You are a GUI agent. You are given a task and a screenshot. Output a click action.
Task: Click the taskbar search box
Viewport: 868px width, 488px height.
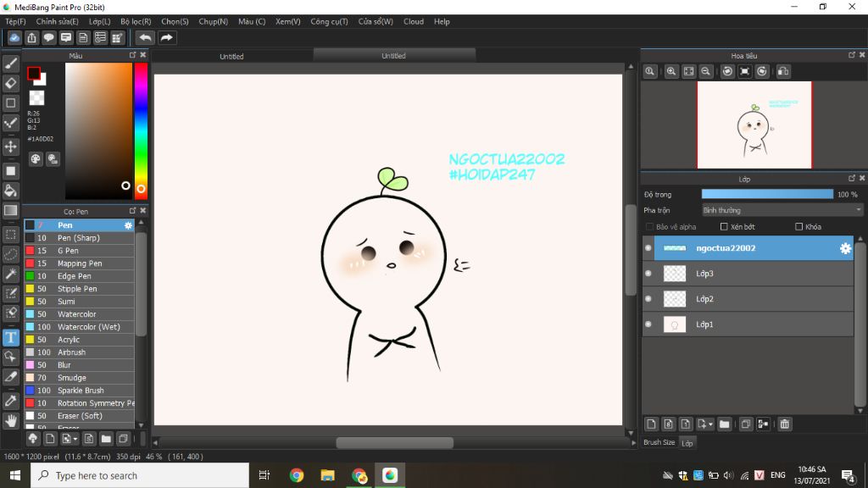140,475
